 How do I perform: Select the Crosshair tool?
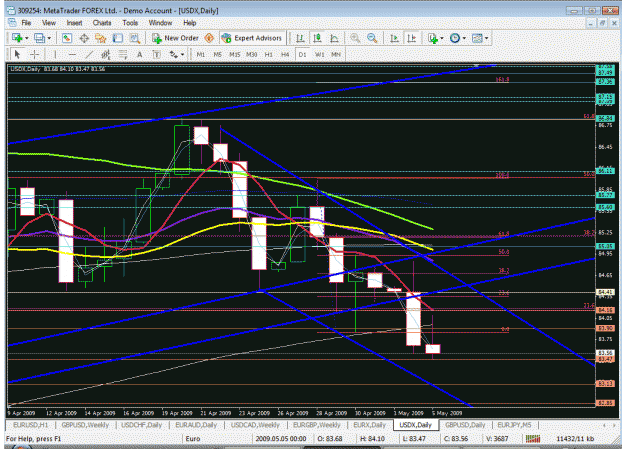(x=35, y=54)
